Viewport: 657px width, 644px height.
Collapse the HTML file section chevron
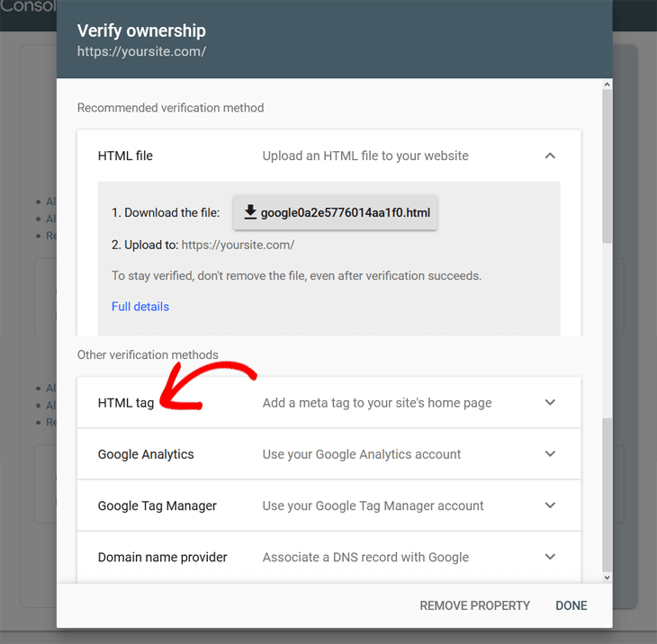(x=550, y=156)
